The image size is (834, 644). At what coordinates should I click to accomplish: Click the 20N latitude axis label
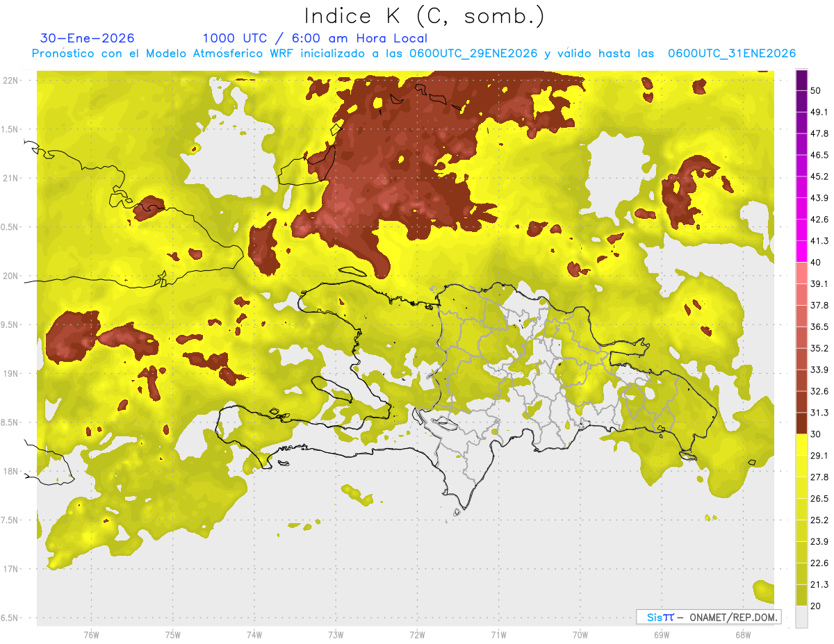pyautogui.click(x=12, y=276)
